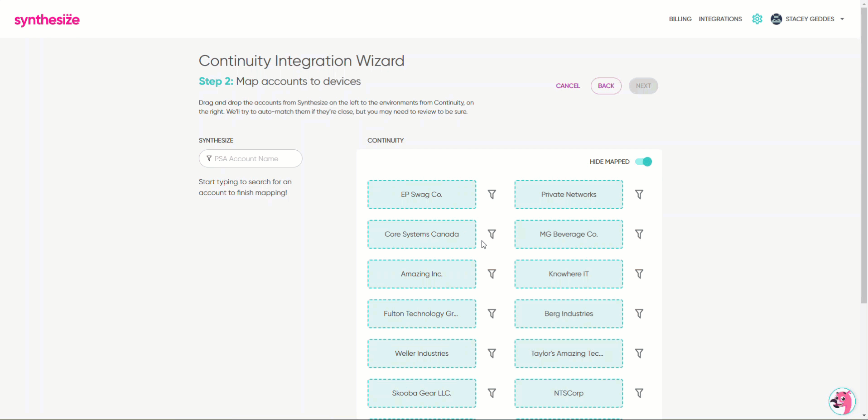Click the filter icon next to Knowhere IT
Image resolution: width=868 pixels, height=420 pixels.
pyautogui.click(x=639, y=274)
